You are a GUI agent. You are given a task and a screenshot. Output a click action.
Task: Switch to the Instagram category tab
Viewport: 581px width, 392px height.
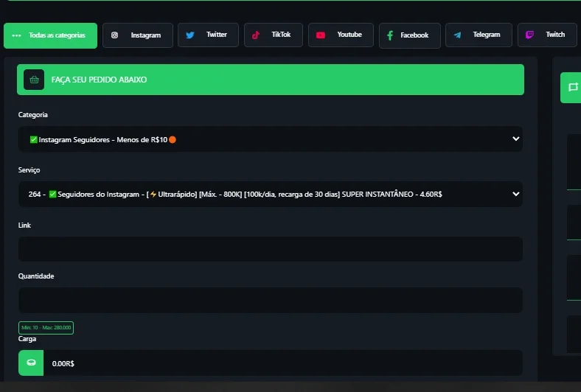point(138,35)
